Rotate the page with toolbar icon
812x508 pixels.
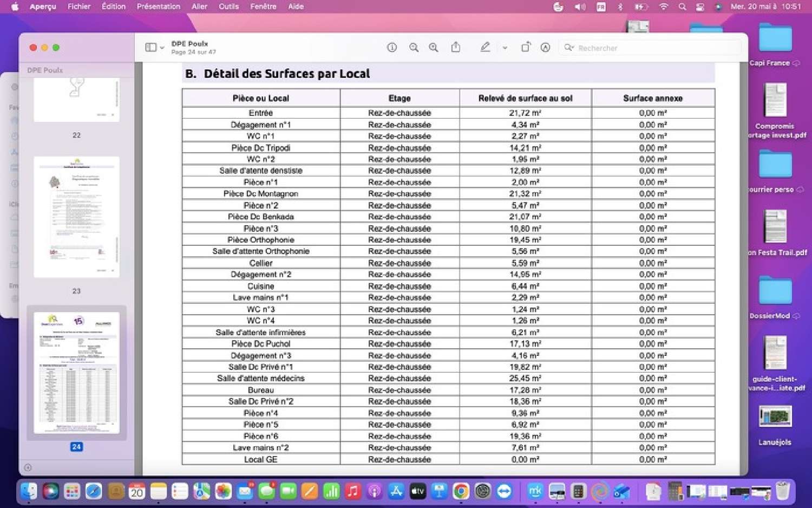pyautogui.click(x=526, y=47)
